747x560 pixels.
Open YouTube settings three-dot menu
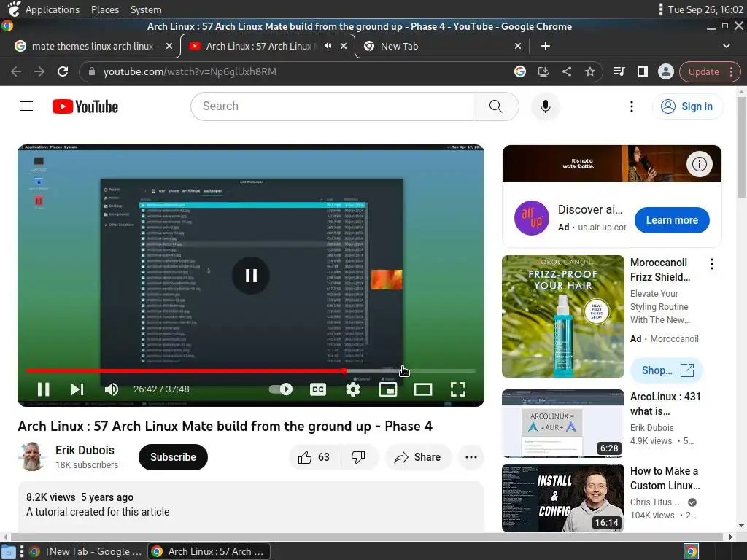632,106
